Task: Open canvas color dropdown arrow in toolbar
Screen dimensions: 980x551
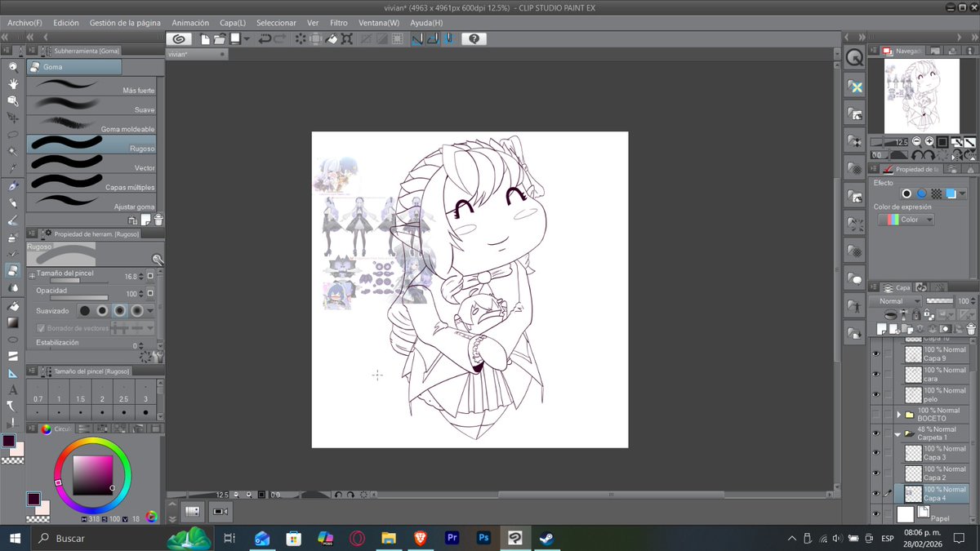Action: coord(247,38)
